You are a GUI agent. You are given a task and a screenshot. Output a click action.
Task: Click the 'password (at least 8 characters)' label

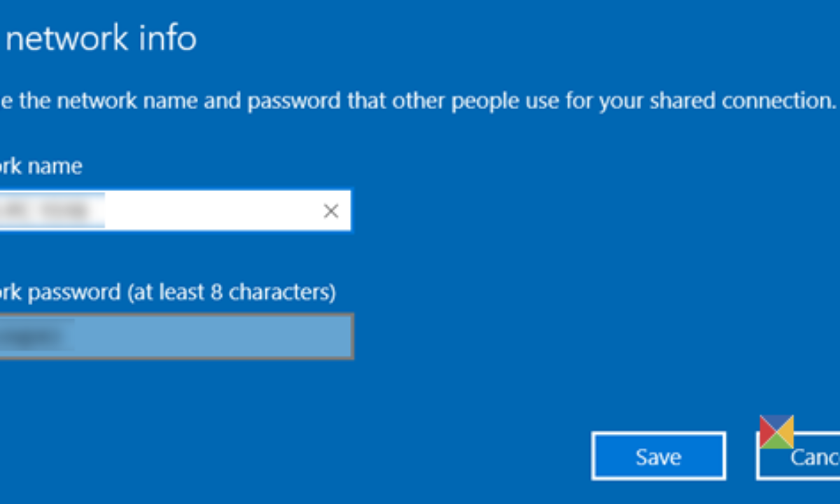pyautogui.click(x=168, y=292)
